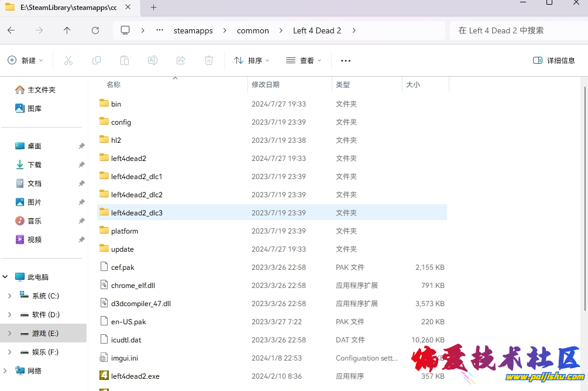The image size is (588, 391).
Task: Open the 新建 (New) dropdown
Action: 25,60
